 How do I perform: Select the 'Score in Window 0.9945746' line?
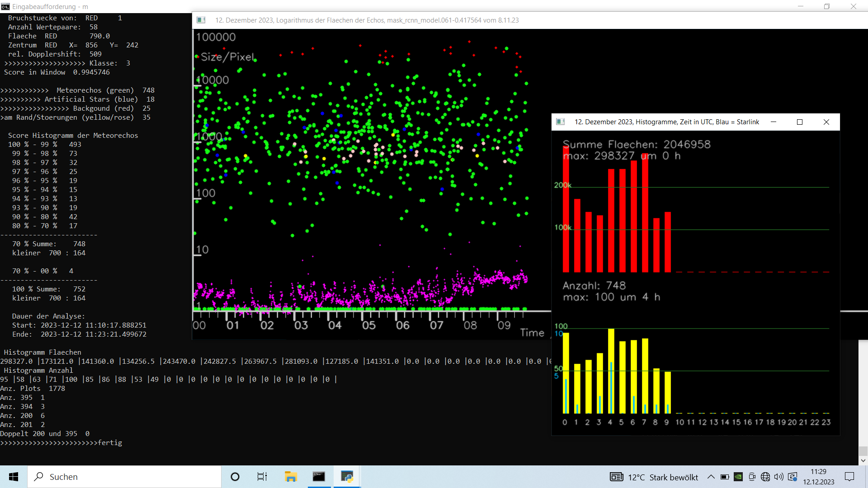coord(57,72)
